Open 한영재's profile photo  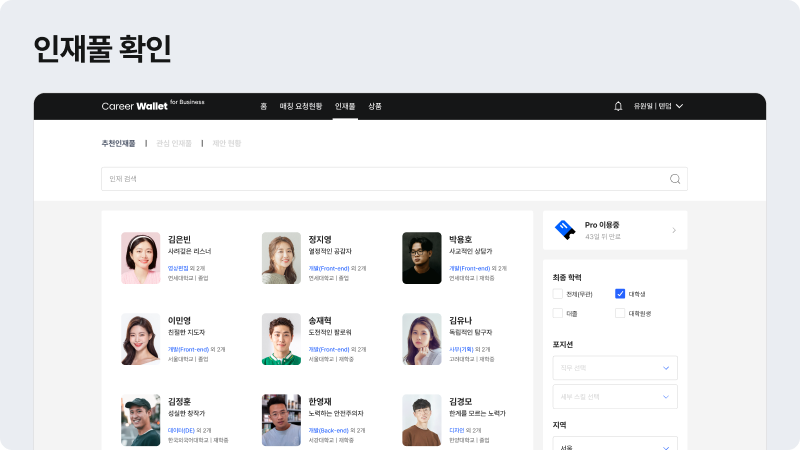pos(281,420)
